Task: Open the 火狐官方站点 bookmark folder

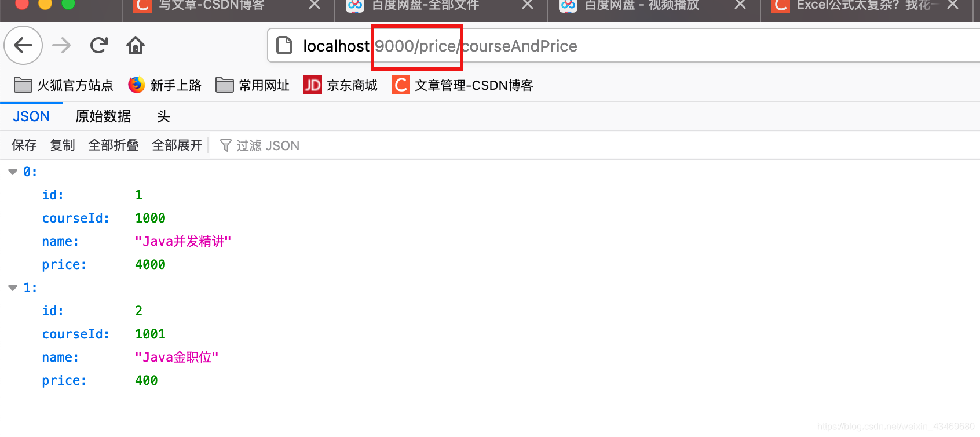Action: pyautogui.click(x=64, y=85)
